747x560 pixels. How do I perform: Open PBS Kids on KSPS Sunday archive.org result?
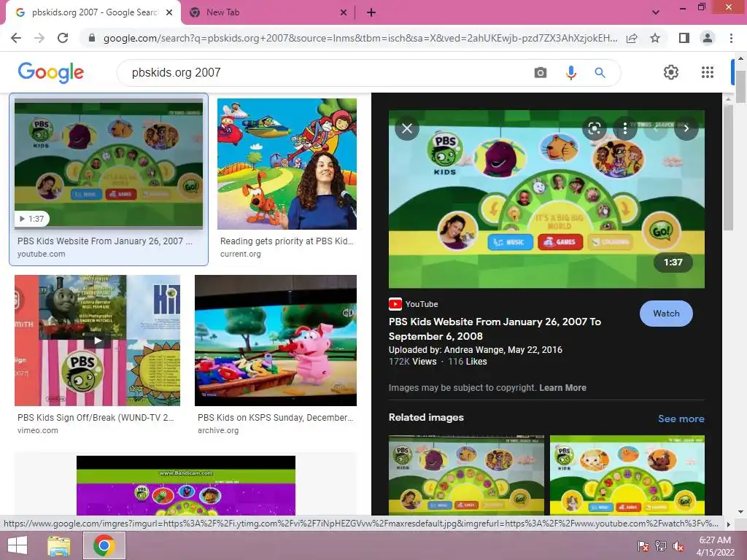[275, 340]
